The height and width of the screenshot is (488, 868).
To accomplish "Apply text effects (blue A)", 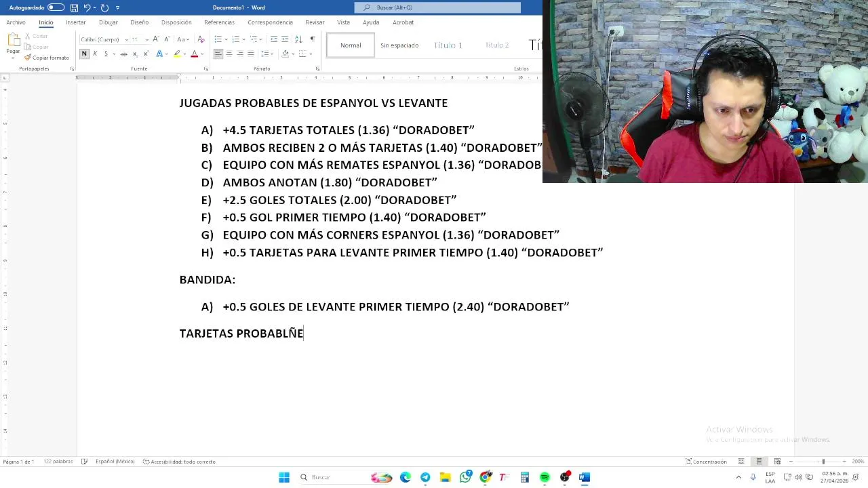I will [159, 54].
